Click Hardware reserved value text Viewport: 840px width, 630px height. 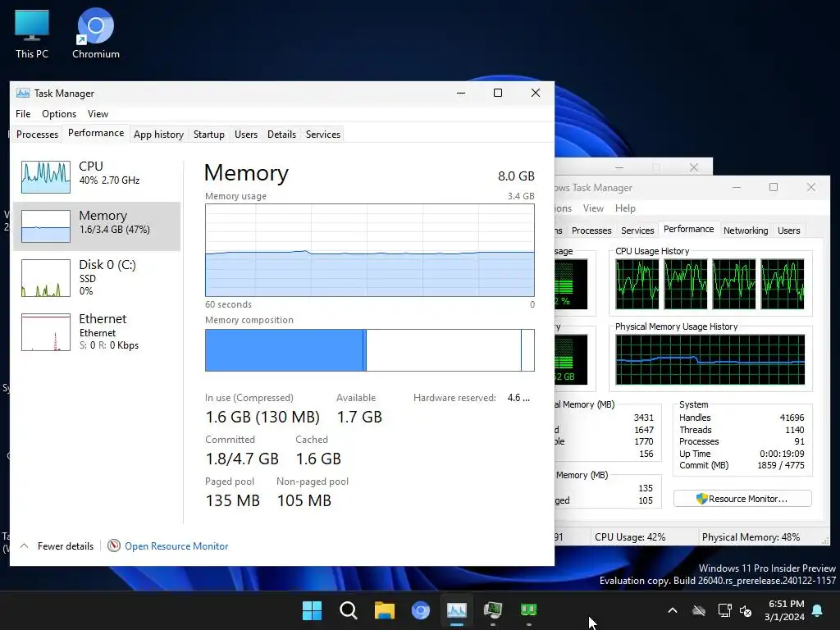(518, 398)
